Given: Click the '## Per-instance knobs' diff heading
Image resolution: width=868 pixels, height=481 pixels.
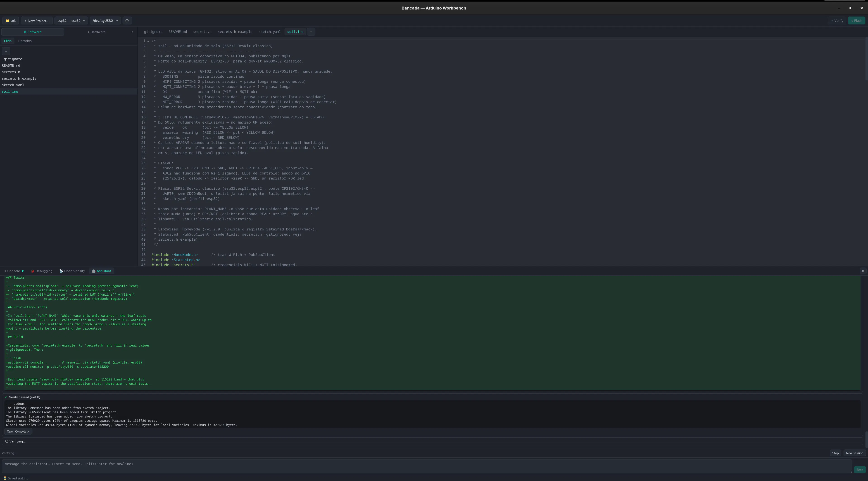Looking at the screenshot, I should click(26, 307).
